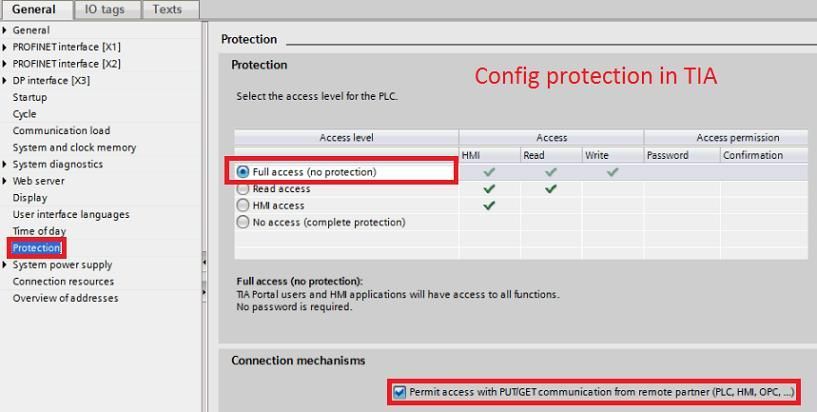Open the Texts tab
817x412 pixels.
pyautogui.click(x=167, y=9)
